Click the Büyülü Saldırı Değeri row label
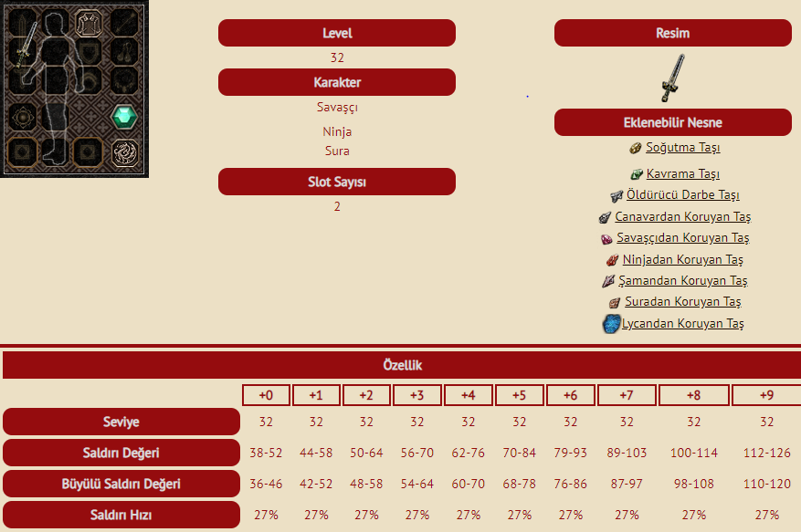This screenshot has width=801, height=532. pos(121,484)
